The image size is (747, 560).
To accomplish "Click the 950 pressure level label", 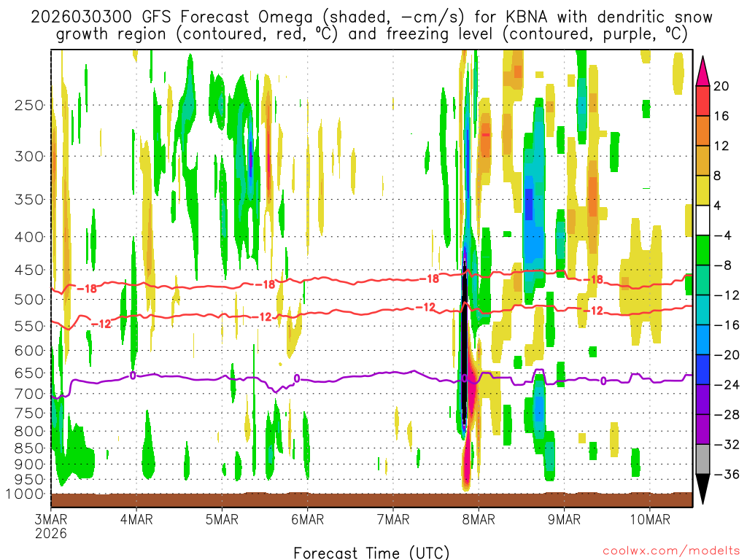I will pyautogui.click(x=29, y=480).
